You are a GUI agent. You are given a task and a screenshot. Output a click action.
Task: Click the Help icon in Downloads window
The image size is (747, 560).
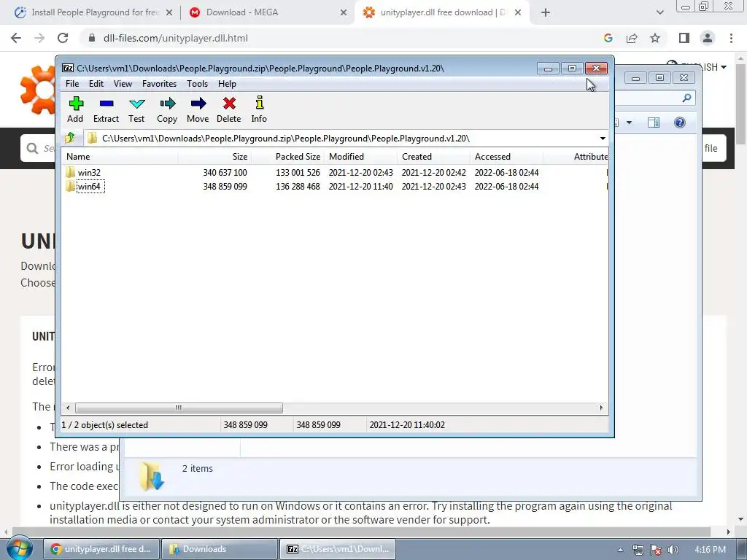[680, 122]
